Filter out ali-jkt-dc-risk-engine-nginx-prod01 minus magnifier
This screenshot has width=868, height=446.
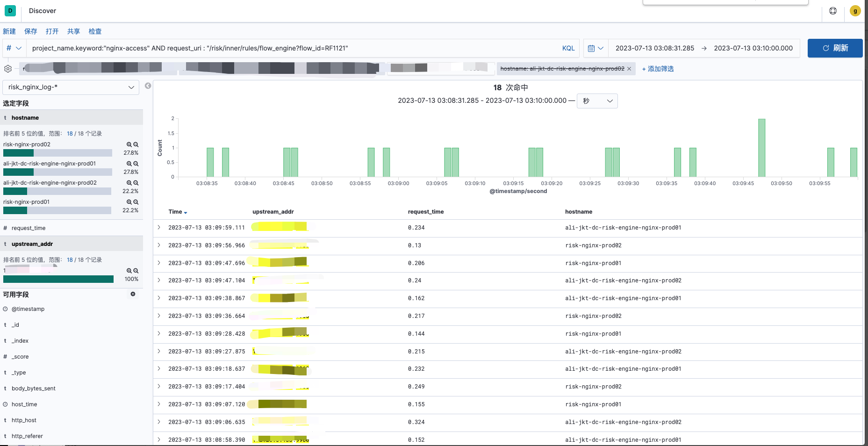(136, 164)
